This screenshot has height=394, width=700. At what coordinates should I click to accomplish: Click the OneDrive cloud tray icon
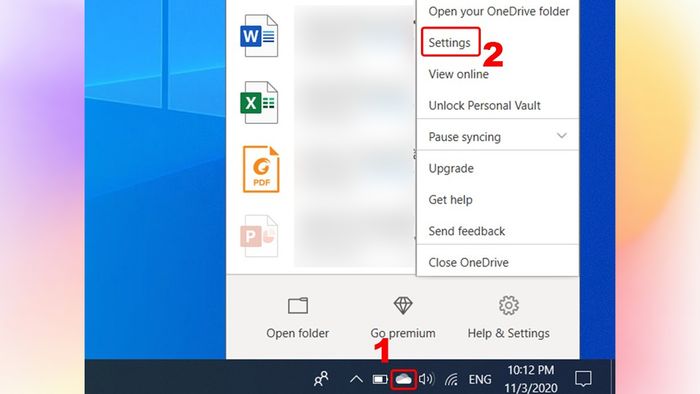403,379
